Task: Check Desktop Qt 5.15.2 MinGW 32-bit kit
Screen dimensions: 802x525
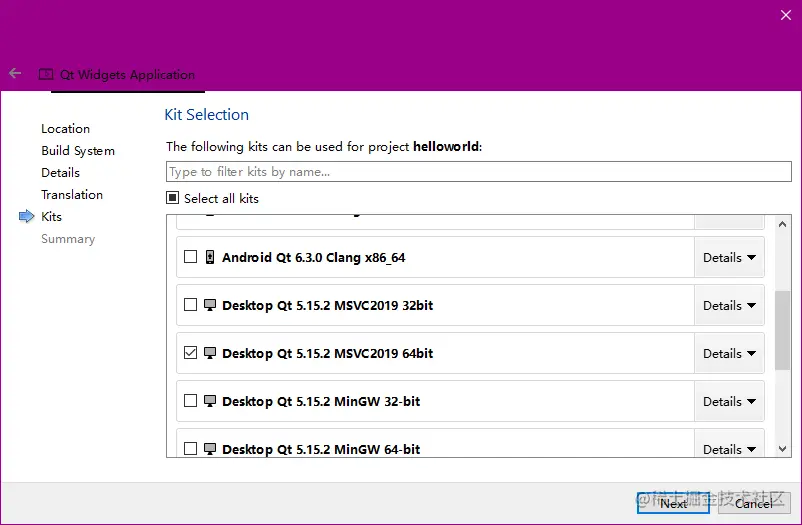Action: [190, 400]
